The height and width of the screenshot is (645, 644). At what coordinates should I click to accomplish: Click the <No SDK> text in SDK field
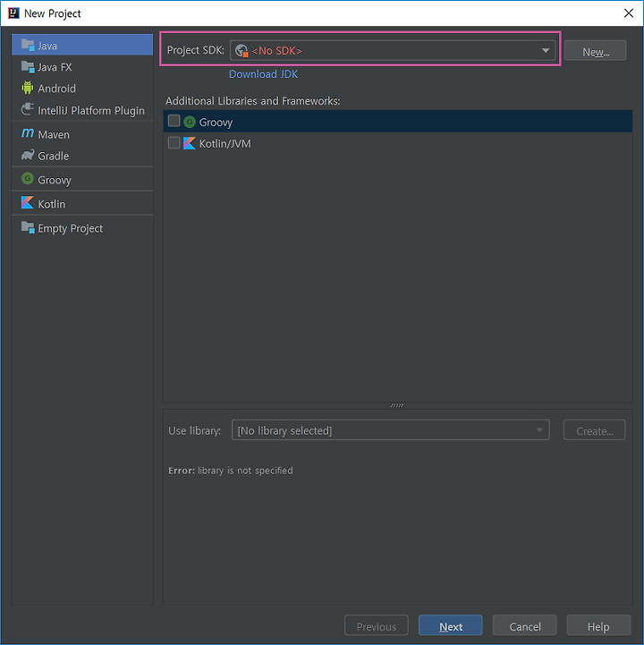(276, 51)
